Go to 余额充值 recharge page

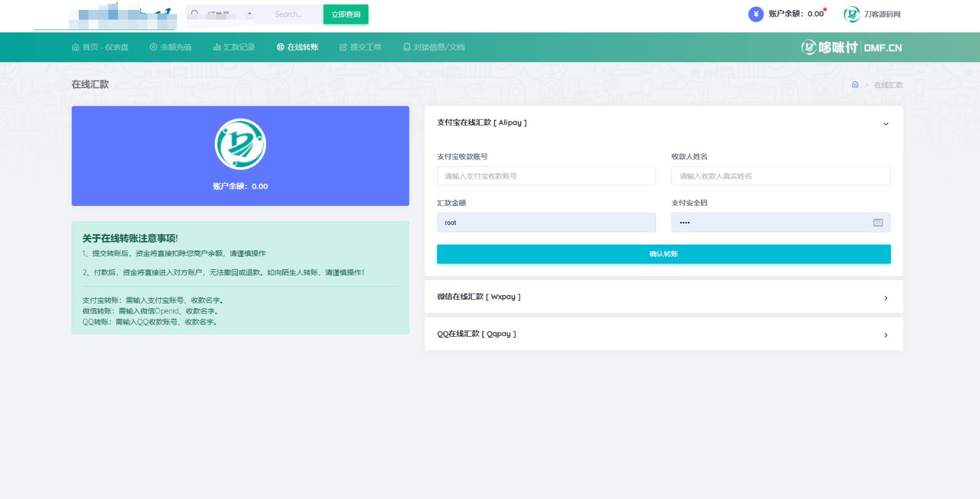point(170,47)
